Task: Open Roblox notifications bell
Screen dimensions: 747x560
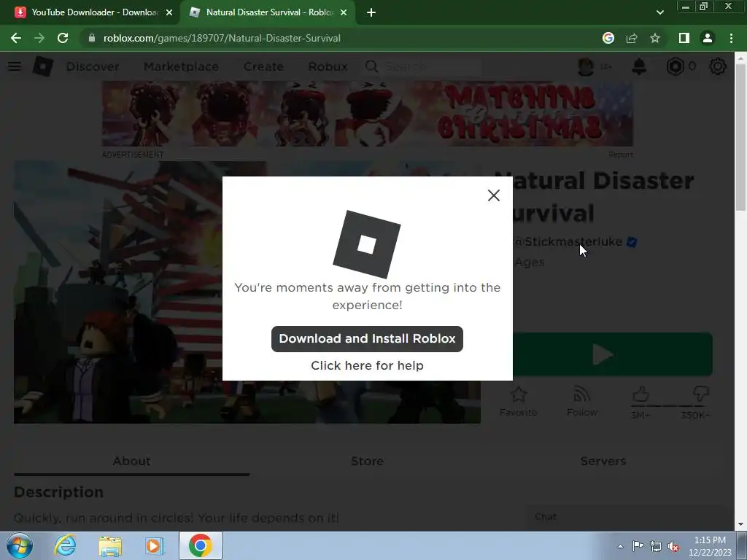Action: (x=639, y=66)
